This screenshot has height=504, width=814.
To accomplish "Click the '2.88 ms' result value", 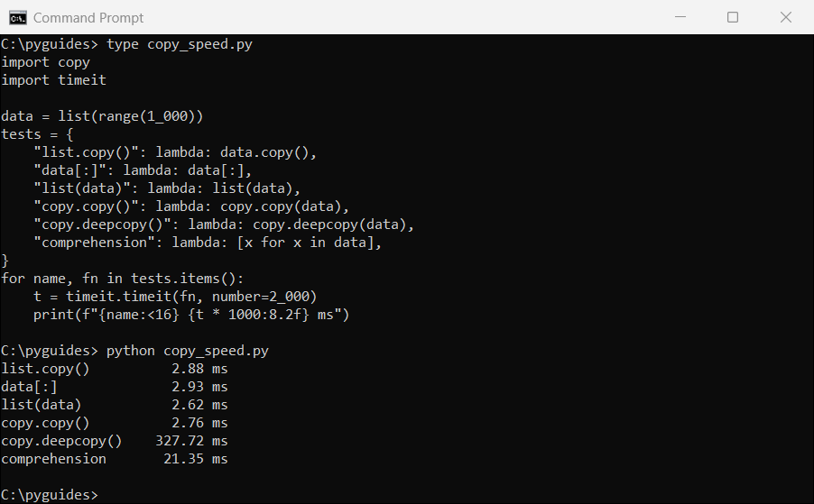I will (x=199, y=369).
